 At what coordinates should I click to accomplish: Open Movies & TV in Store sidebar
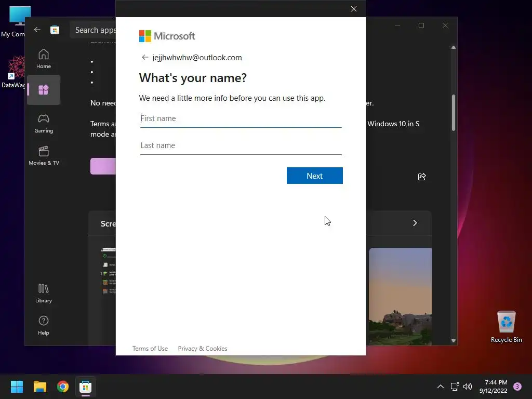(44, 156)
